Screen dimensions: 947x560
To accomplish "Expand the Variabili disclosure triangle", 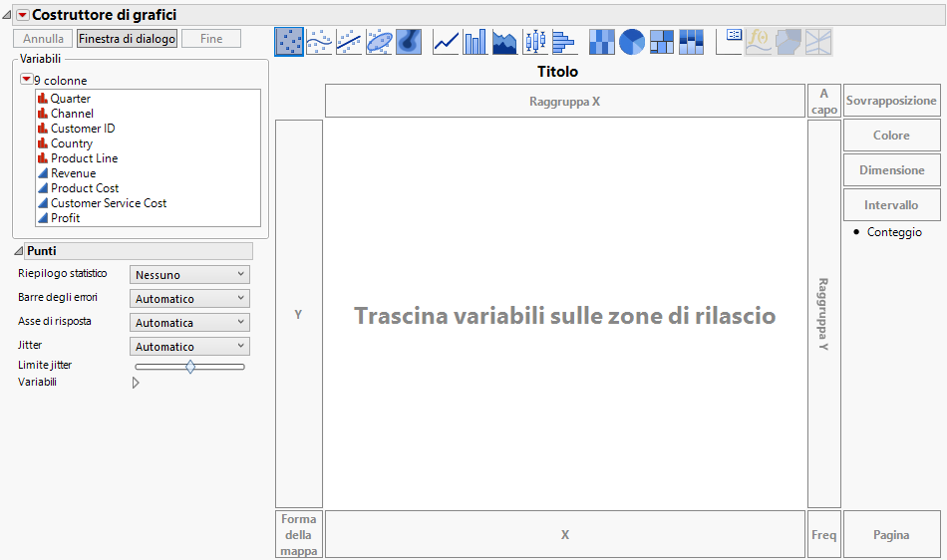I will click(x=136, y=383).
